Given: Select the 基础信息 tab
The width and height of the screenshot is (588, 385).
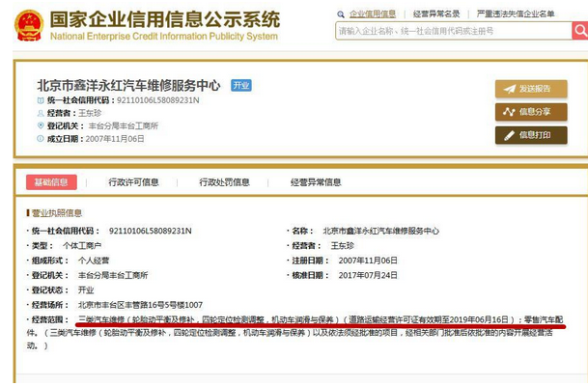Looking at the screenshot, I should pyautogui.click(x=51, y=182).
